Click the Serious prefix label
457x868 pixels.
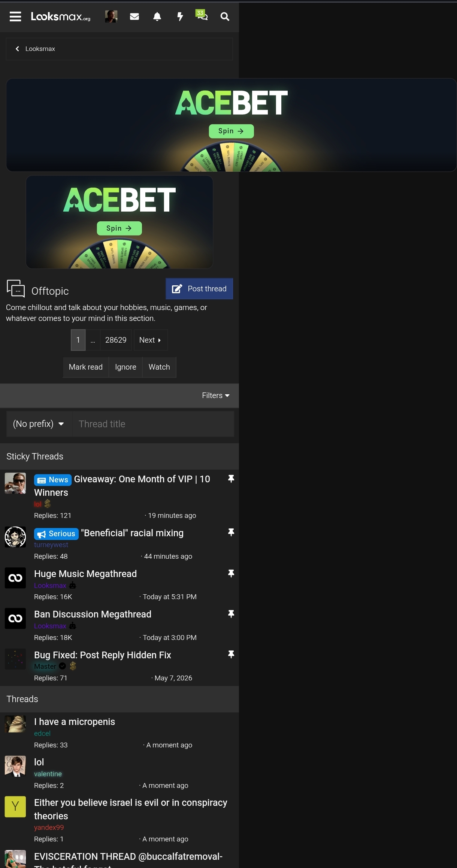56,534
